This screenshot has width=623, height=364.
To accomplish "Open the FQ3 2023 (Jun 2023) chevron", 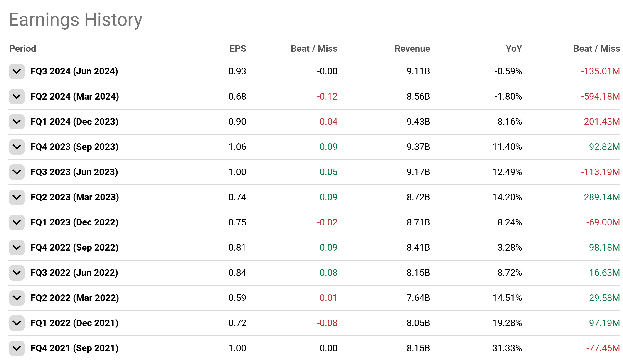I will 17,172.
